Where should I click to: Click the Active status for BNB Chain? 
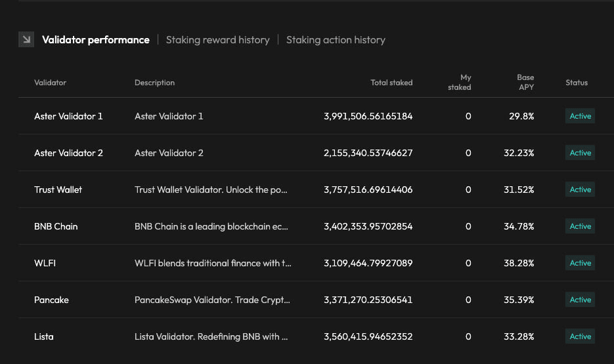point(580,226)
